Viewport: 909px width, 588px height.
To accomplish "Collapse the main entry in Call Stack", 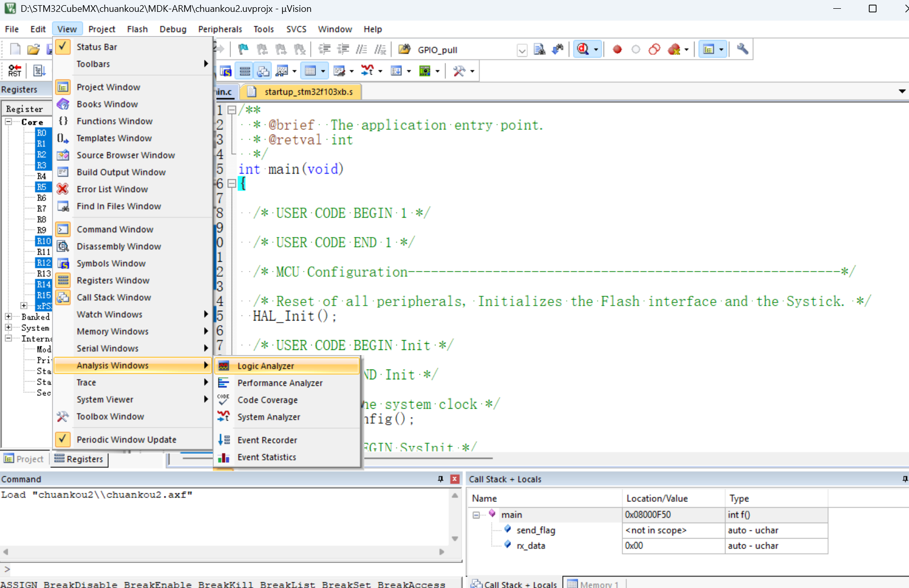I will [x=476, y=515].
